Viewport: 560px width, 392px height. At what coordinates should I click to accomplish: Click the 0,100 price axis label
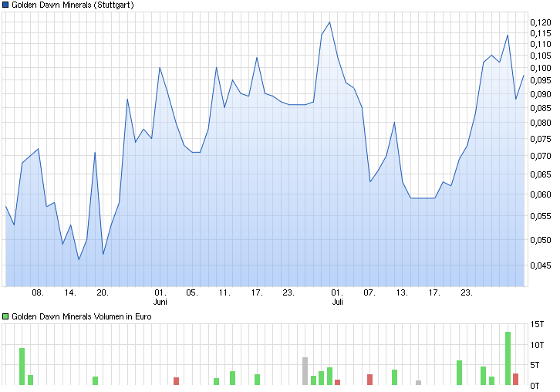pyautogui.click(x=541, y=68)
